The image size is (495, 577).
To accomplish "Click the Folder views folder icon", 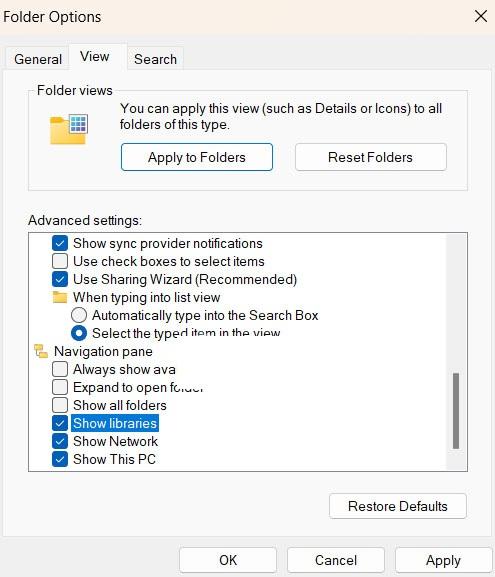I will (69, 129).
